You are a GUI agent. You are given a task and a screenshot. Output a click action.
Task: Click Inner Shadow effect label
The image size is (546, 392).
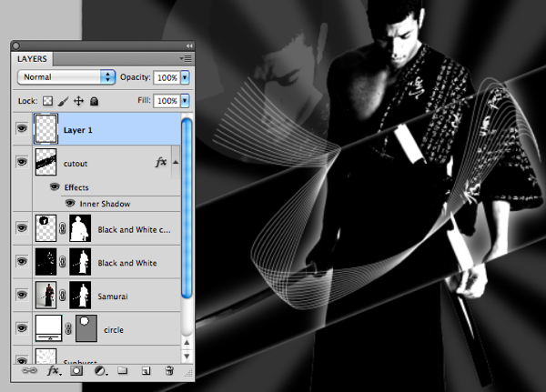pyautogui.click(x=105, y=204)
